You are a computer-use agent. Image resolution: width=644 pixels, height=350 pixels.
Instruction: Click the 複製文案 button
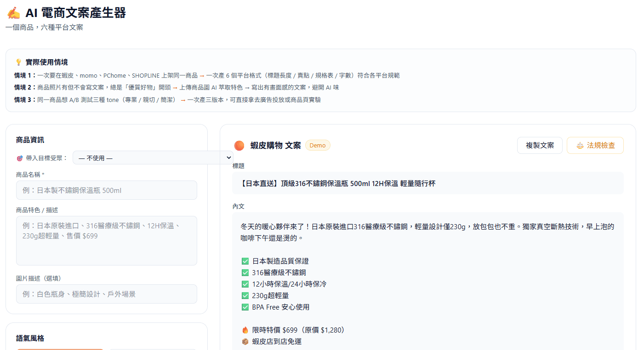point(540,146)
